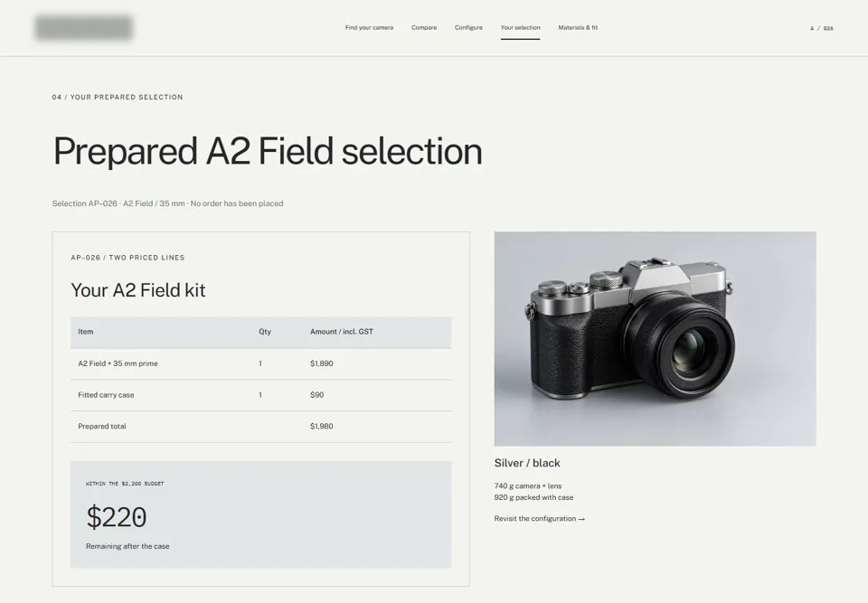Click the Within the $2,200 budget label
This screenshot has height=603, width=868.
(125, 484)
